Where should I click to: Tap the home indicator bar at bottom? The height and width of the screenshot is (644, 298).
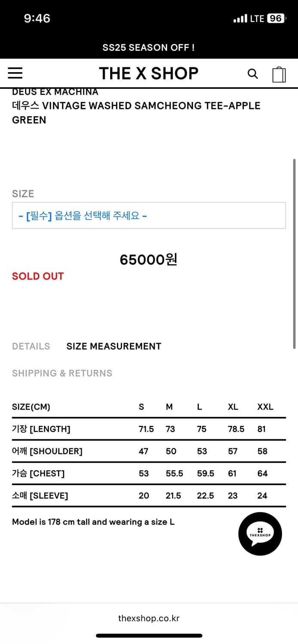point(149,636)
